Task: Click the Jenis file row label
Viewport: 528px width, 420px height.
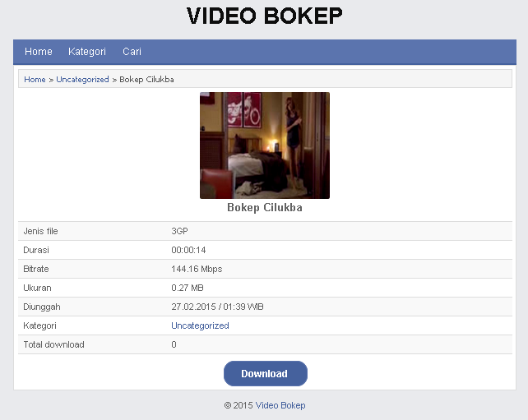Action: tap(40, 231)
